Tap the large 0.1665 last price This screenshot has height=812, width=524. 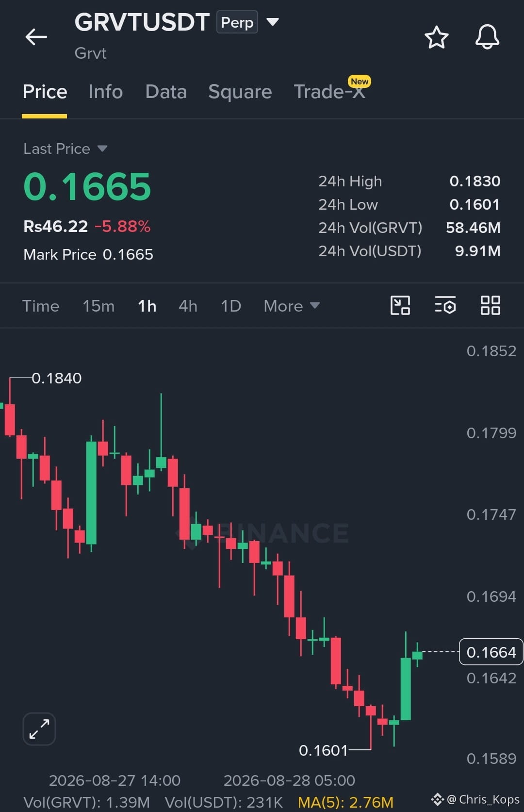coord(87,187)
